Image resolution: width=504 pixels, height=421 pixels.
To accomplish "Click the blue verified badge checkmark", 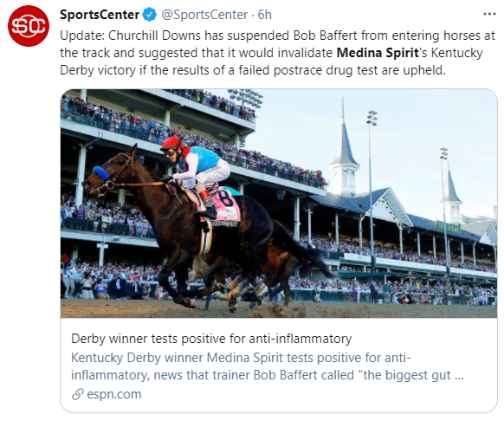I will click(149, 15).
